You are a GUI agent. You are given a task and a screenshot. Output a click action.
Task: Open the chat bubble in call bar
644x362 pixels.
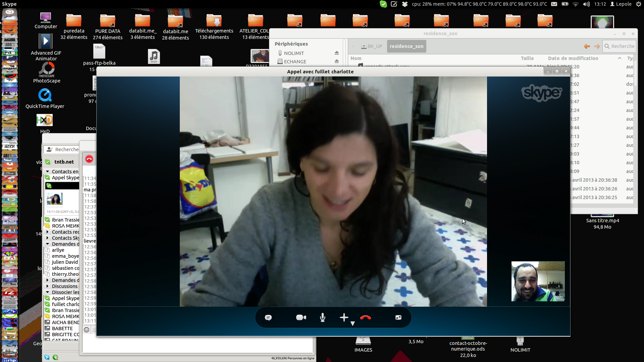point(268,317)
